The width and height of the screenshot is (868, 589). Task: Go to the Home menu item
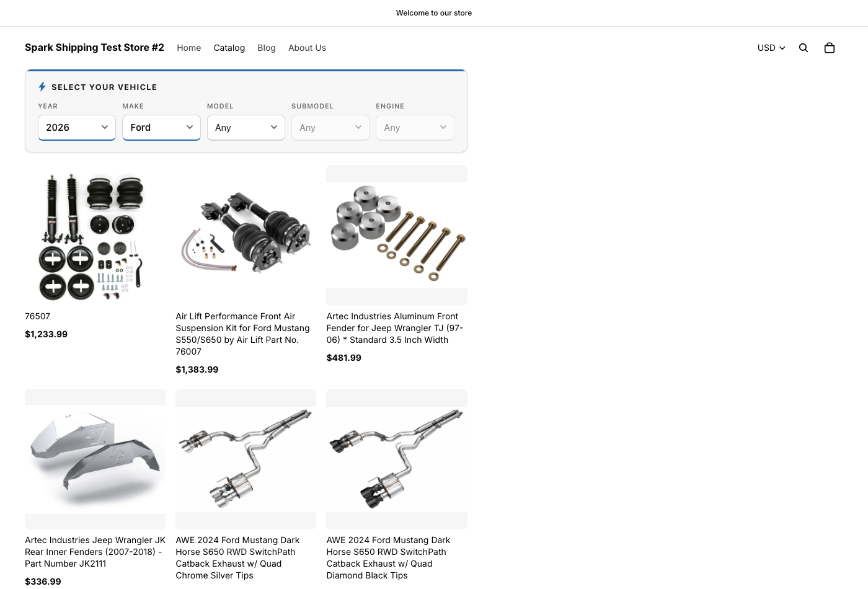coord(189,48)
